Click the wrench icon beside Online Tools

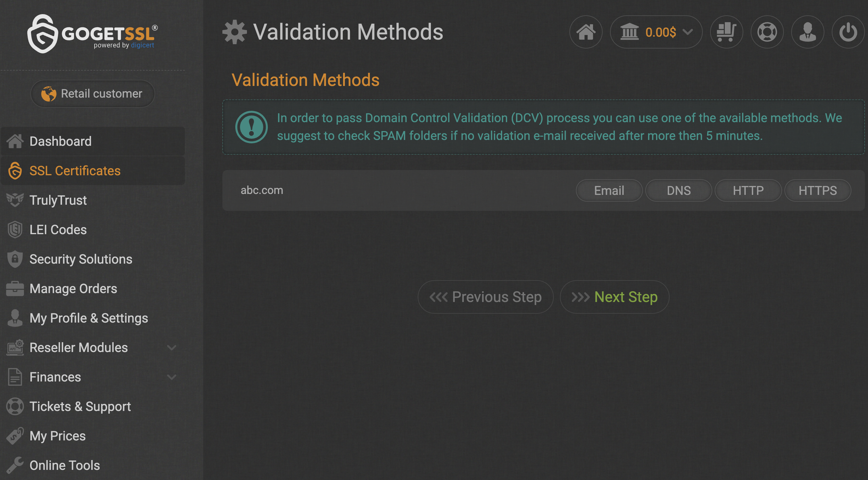(15, 465)
